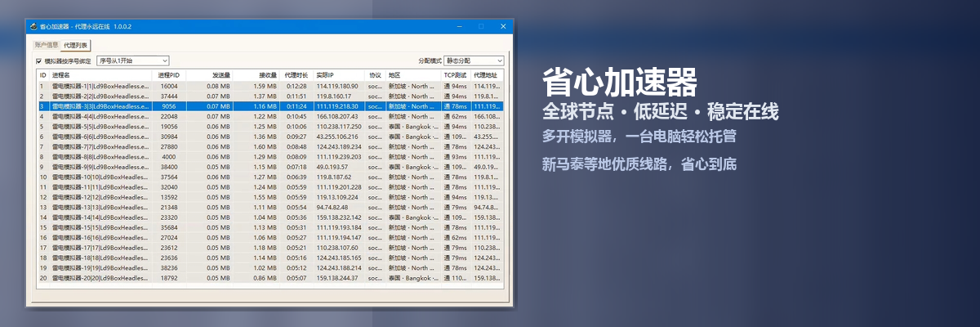Viewport: 980px width, 327px height.
Task: Click IP address 166.108.207.43
Action: coord(337,116)
